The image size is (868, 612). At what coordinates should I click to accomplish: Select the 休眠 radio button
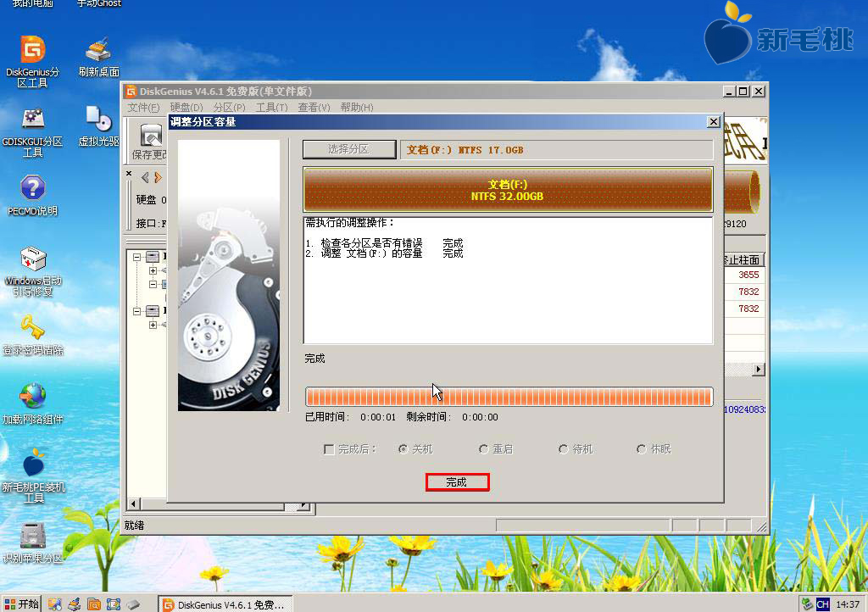tap(641, 448)
